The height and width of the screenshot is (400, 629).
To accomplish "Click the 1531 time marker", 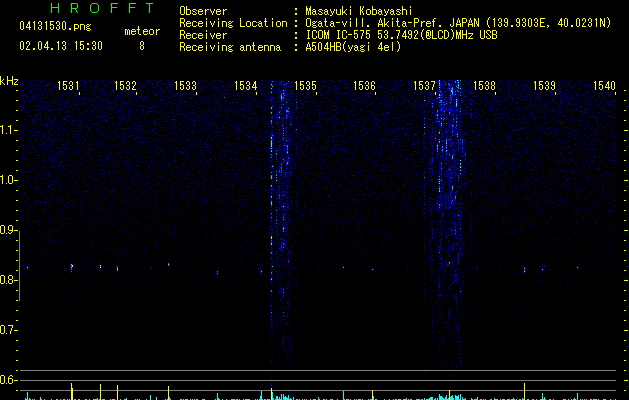I will (x=68, y=86).
